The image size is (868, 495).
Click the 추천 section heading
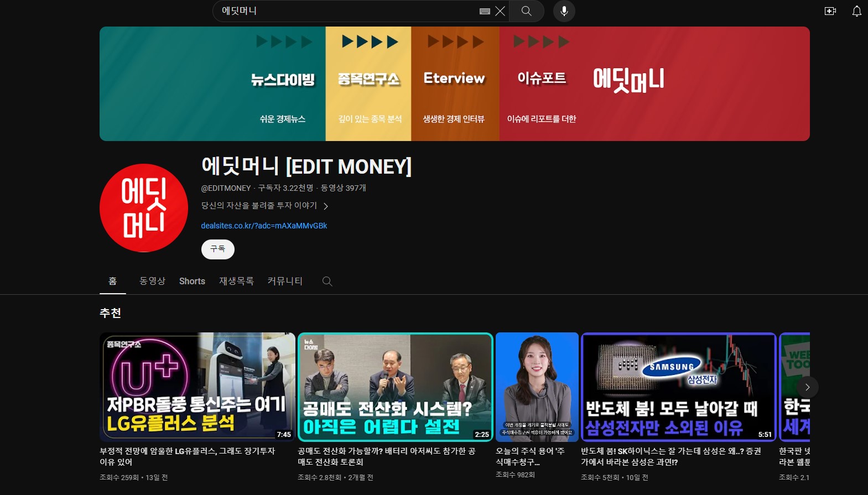tap(110, 313)
